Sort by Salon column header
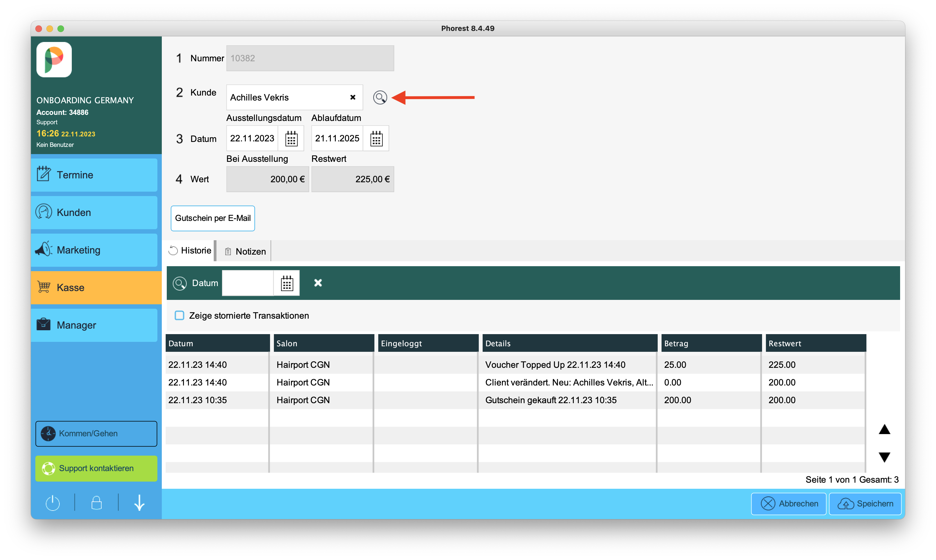The height and width of the screenshot is (560, 936). click(x=324, y=344)
